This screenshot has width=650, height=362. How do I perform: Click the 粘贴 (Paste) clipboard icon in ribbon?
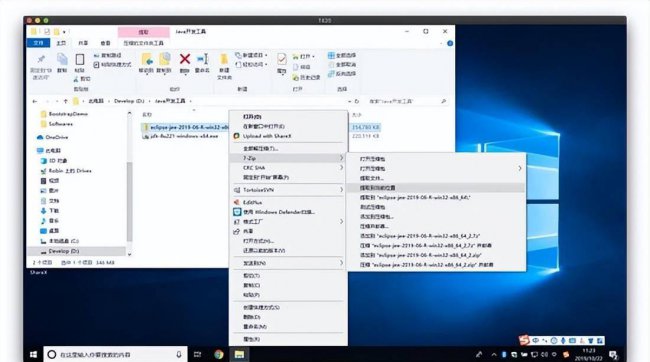[x=80, y=60]
